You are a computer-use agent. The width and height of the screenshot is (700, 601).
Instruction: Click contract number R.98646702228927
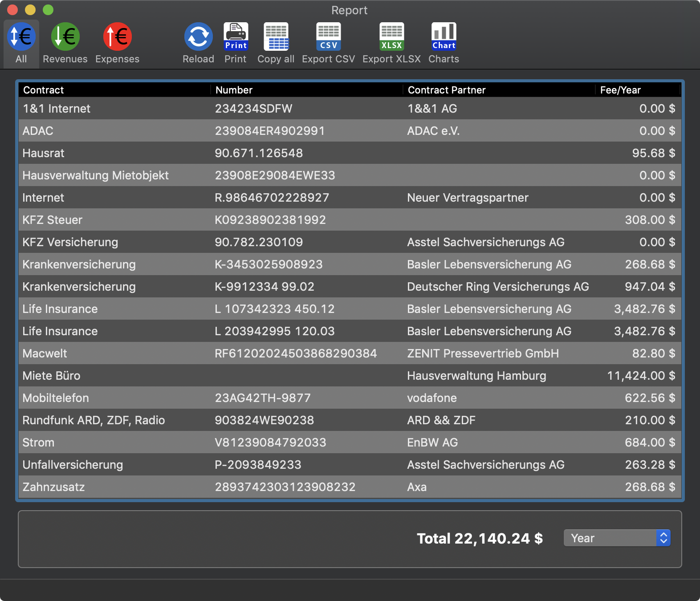[x=272, y=198]
